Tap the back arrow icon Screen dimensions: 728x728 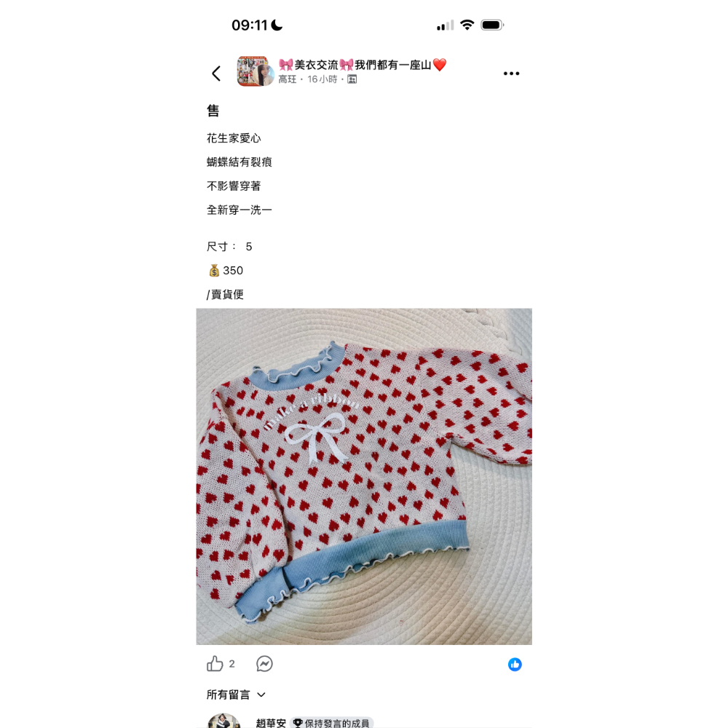point(216,74)
